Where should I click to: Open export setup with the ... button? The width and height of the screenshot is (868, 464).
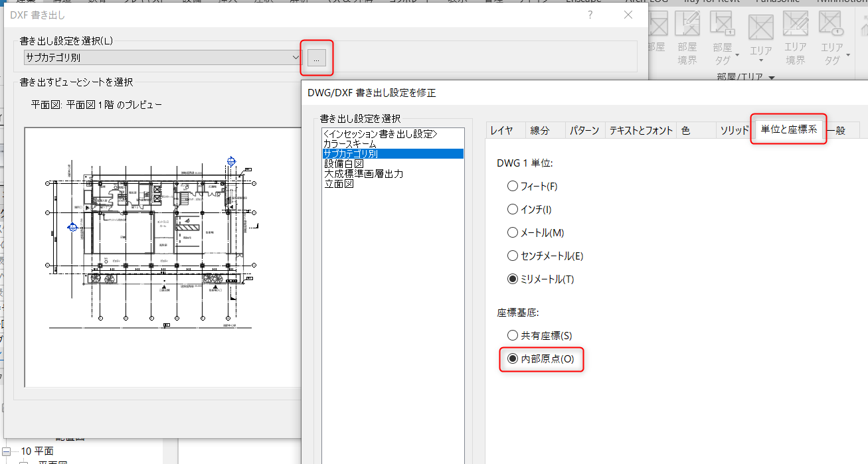[x=317, y=58]
